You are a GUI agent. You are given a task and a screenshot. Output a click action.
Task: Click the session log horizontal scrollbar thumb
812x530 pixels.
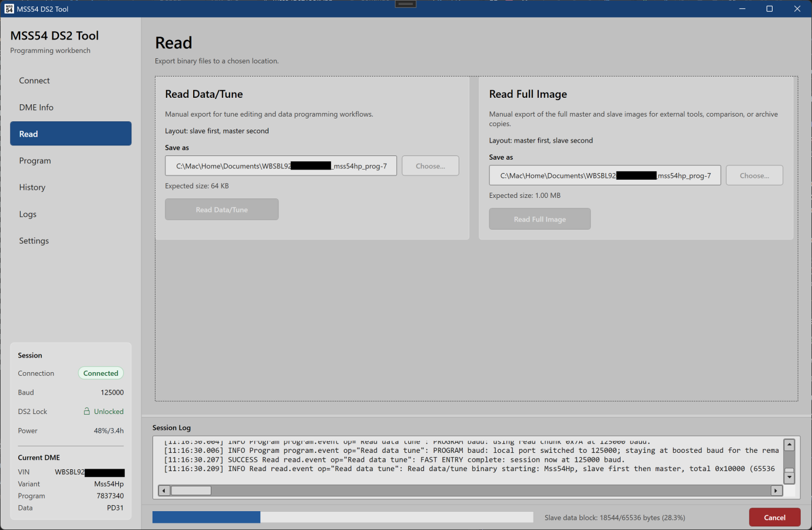click(x=191, y=491)
